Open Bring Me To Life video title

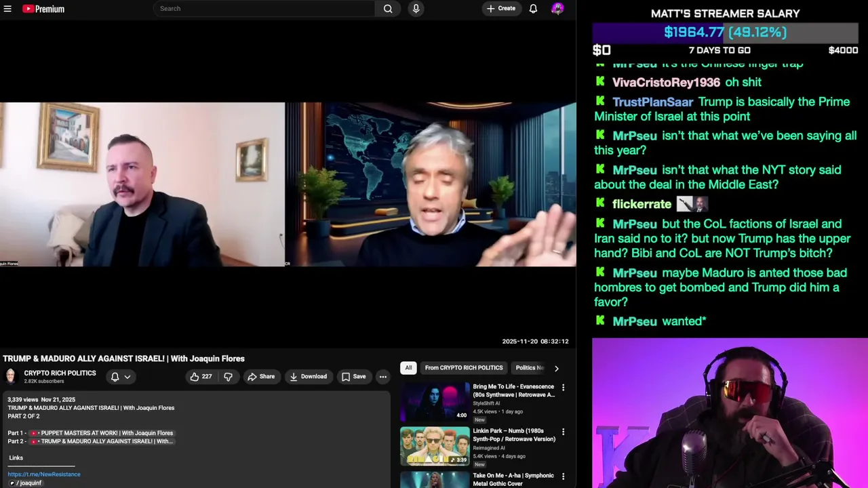513,390
